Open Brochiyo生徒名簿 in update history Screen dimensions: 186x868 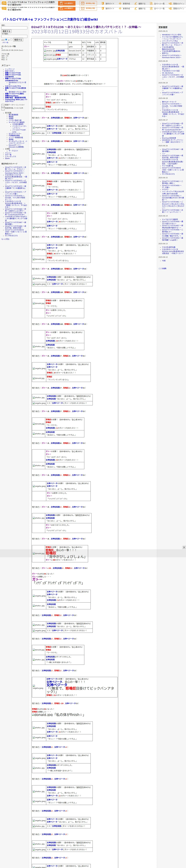pyautogui.click(x=169, y=138)
